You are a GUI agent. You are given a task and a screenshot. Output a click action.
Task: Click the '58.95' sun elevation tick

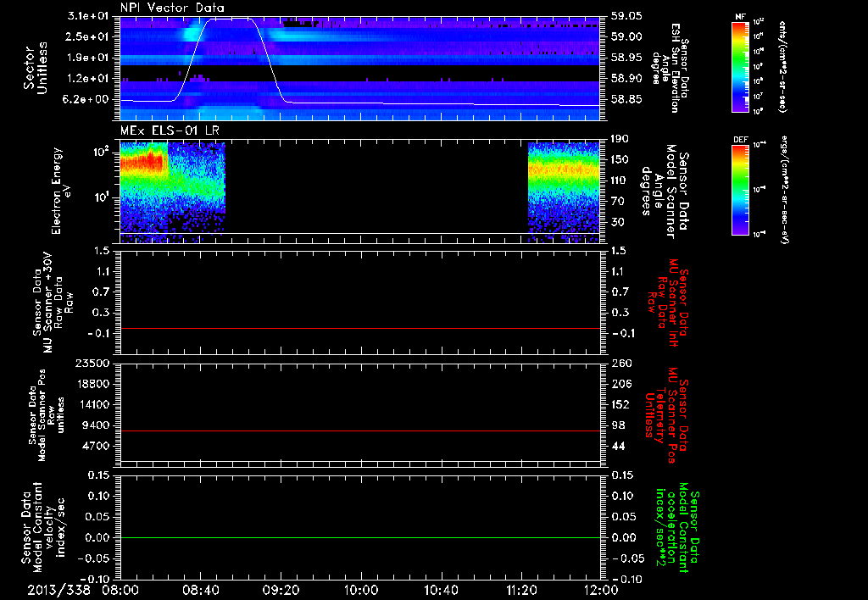coord(626,58)
